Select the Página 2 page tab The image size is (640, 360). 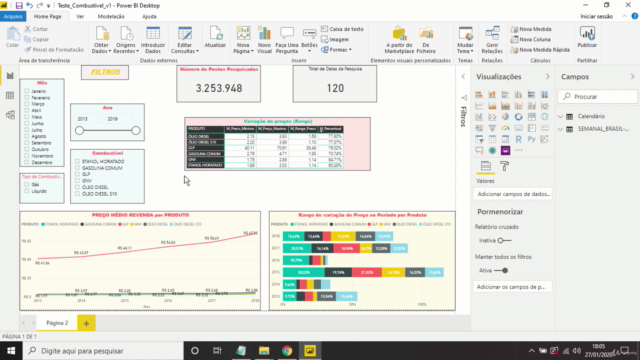(57, 323)
